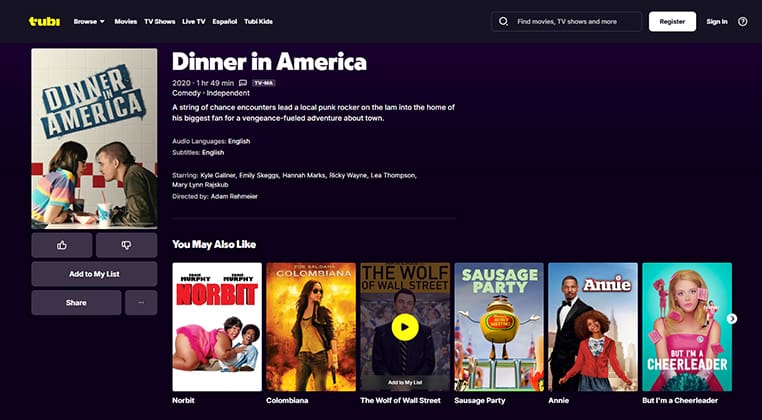Open the TV Shows section
This screenshot has width=762, height=420.
point(159,21)
